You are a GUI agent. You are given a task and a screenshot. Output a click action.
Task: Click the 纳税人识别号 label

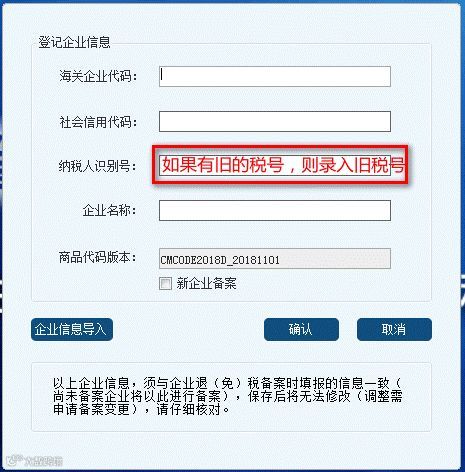coord(98,166)
